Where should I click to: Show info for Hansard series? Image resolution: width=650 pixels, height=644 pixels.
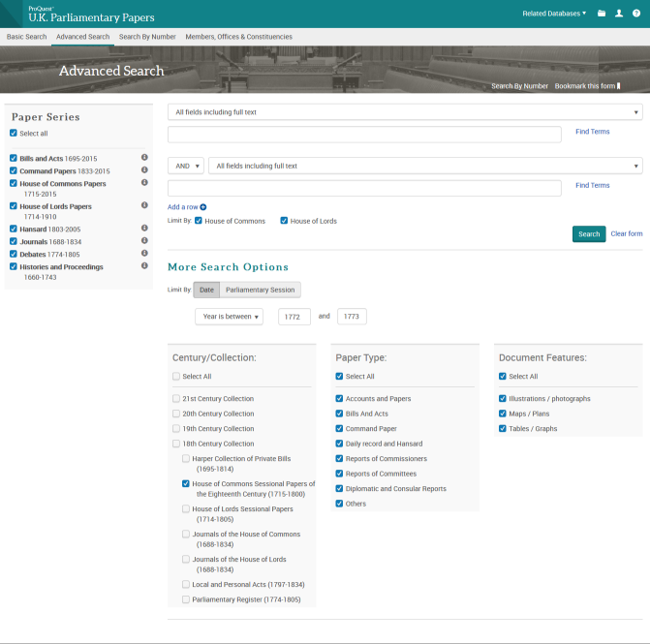tap(144, 228)
